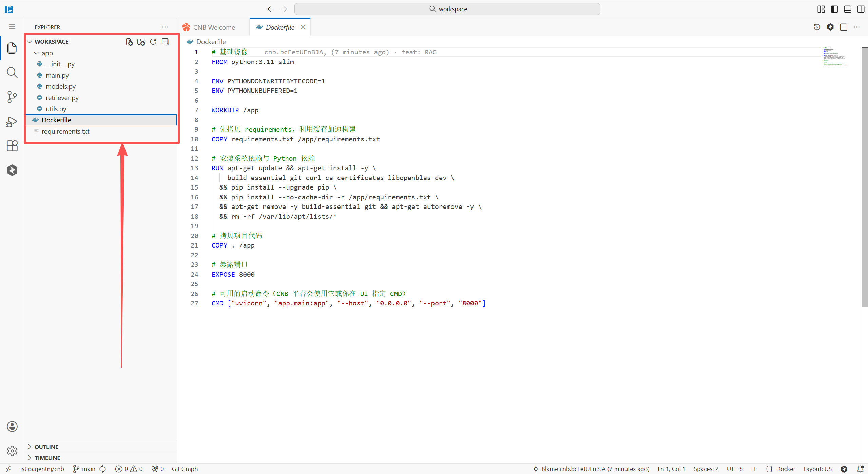The width and height of the screenshot is (868, 474).
Task: Toggle primary side bar visibility
Action: click(x=834, y=9)
